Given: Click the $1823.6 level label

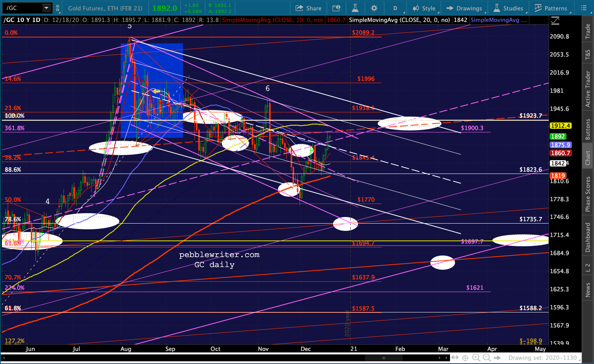Looking at the screenshot, I should [530, 170].
